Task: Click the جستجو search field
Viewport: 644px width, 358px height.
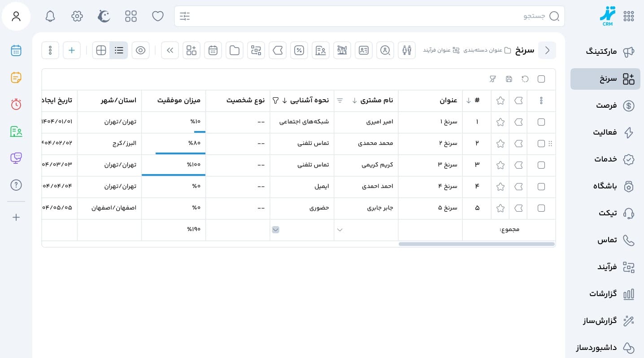Action: coord(370,16)
